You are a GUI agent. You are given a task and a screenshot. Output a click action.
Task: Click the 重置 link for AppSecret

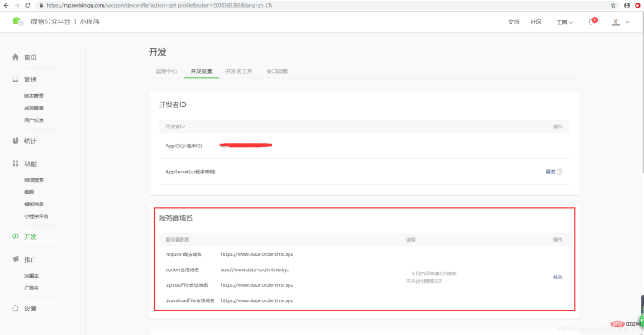pos(551,172)
